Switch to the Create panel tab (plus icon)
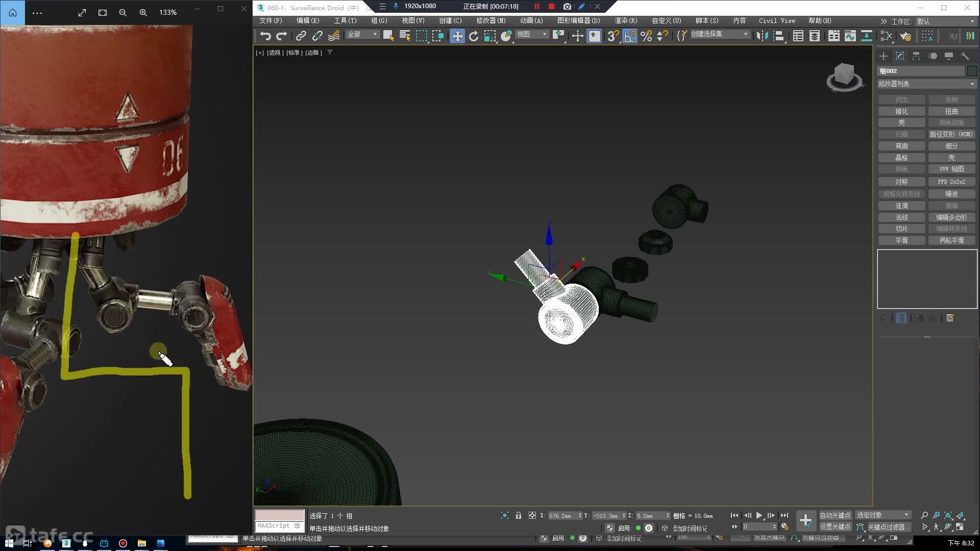The width and height of the screenshot is (980, 551). pos(884,56)
